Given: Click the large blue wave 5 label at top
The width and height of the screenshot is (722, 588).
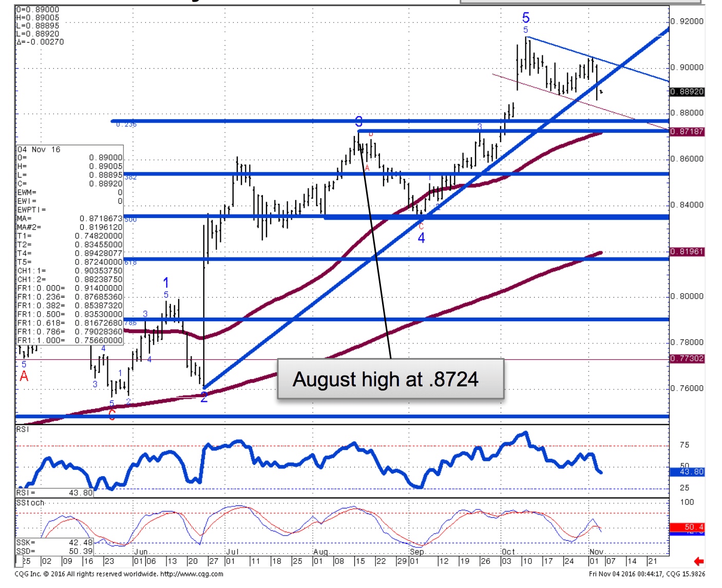Looking at the screenshot, I should [526, 18].
